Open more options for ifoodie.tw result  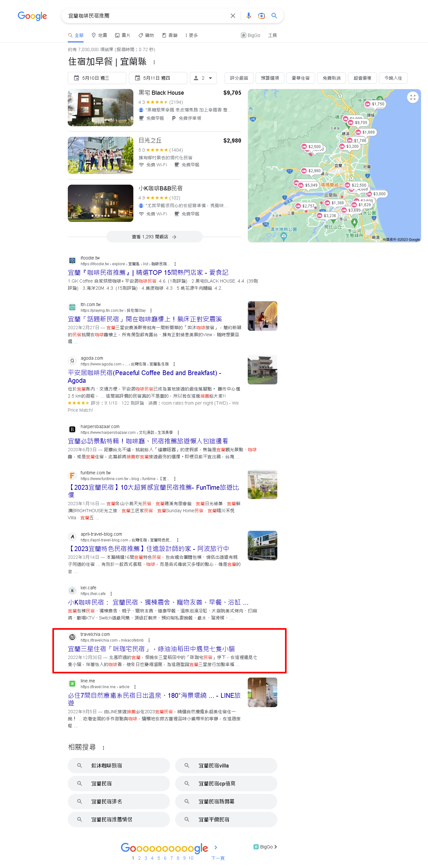click(175, 264)
